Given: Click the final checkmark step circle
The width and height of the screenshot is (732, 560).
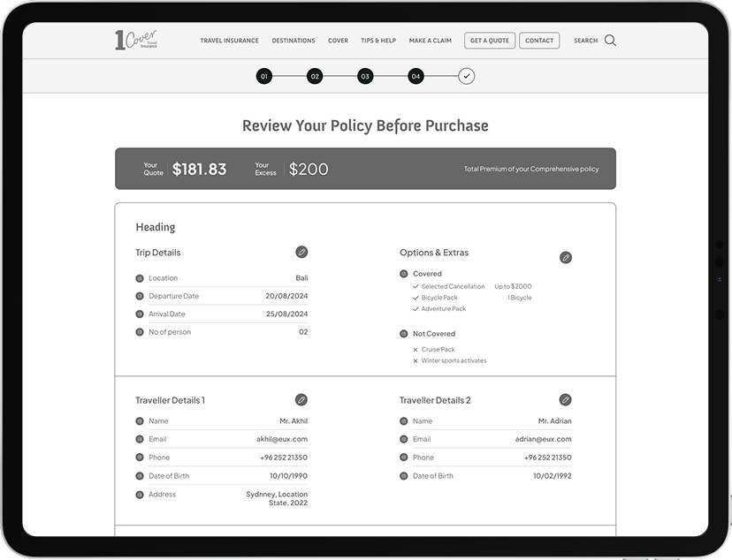Looking at the screenshot, I should (467, 77).
